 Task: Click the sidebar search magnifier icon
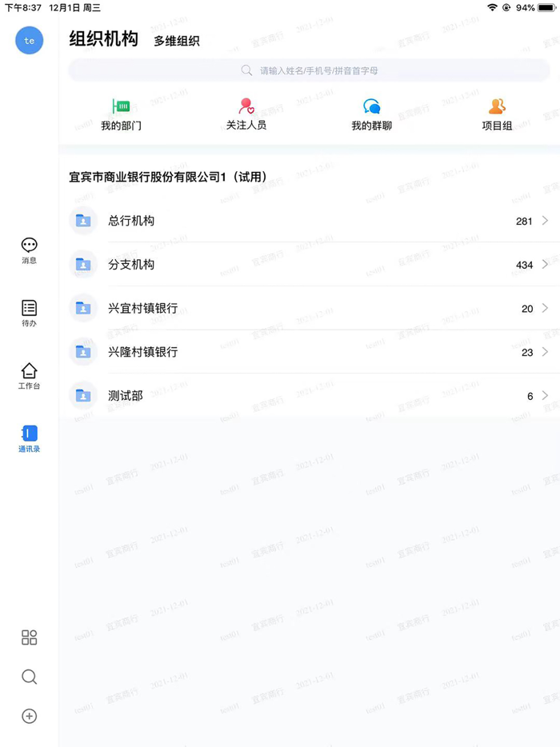tap(29, 677)
